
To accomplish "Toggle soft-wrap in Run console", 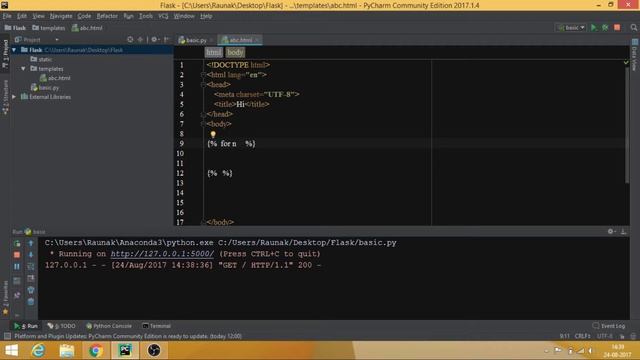I will (31, 267).
